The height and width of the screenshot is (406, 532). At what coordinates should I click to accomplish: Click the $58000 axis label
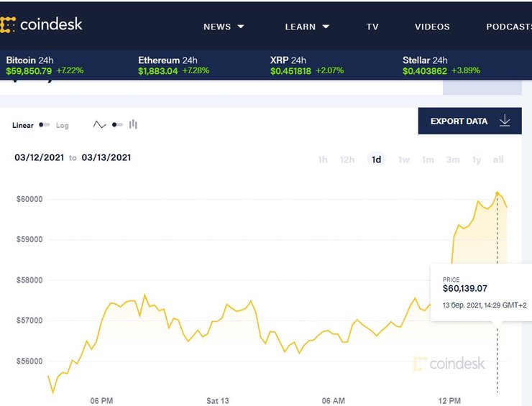click(29, 280)
